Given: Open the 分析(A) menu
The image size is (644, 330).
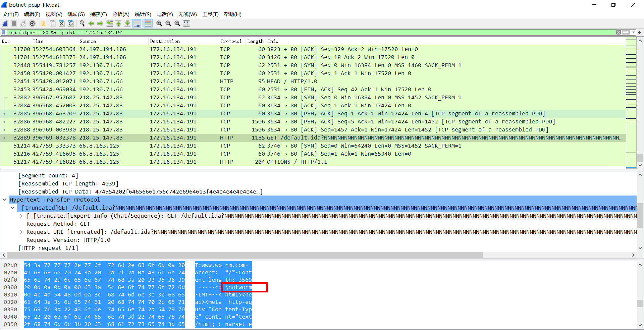Looking at the screenshot, I should point(121,14).
